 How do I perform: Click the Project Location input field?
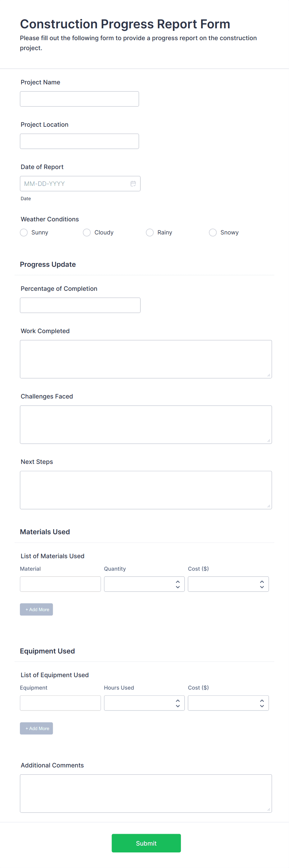(80, 141)
